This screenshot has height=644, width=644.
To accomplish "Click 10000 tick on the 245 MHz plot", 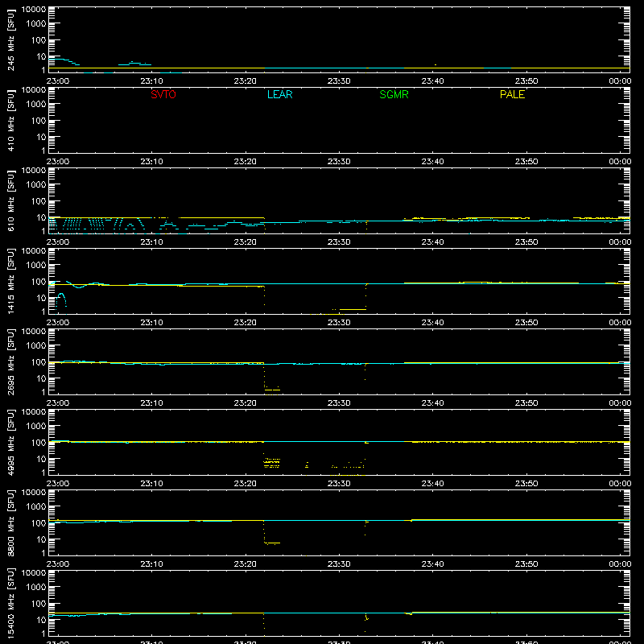I will click(x=34, y=10).
